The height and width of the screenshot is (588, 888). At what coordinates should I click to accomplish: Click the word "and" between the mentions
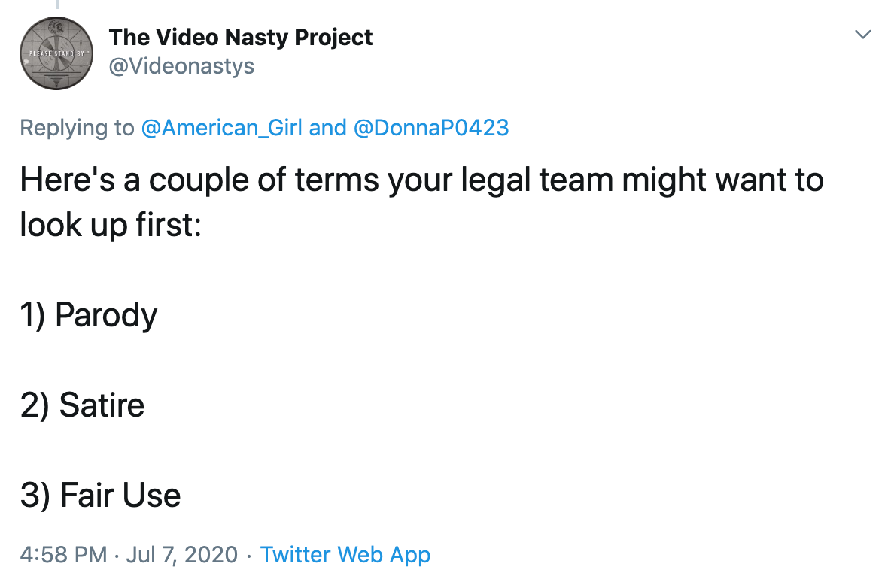pos(328,128)
